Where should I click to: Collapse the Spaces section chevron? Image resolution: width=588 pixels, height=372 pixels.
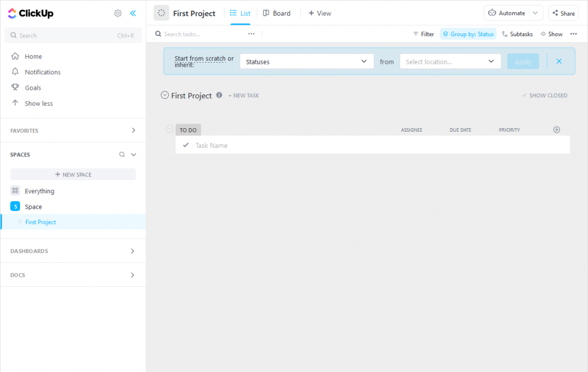[x=133, y=154]
